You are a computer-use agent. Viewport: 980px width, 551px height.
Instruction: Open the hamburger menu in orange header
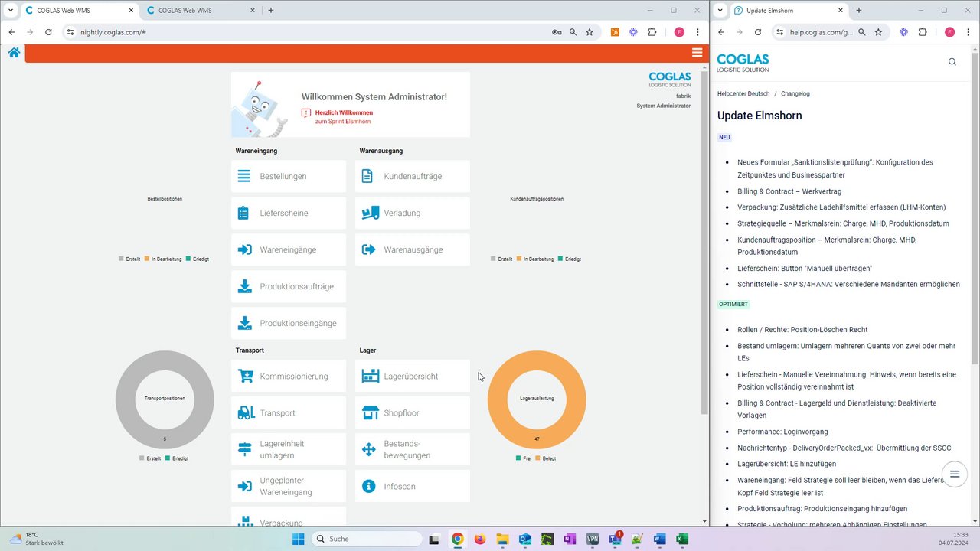(697, 53)
